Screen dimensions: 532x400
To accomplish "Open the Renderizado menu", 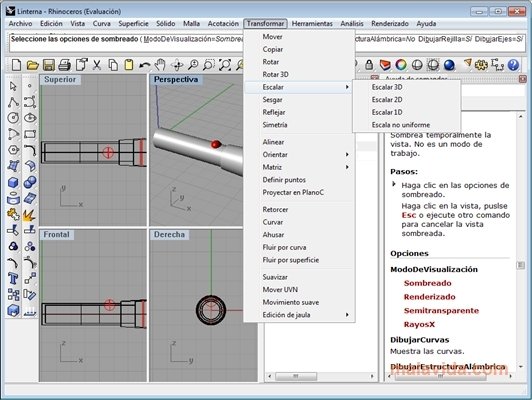I will (x=390, y=24).
